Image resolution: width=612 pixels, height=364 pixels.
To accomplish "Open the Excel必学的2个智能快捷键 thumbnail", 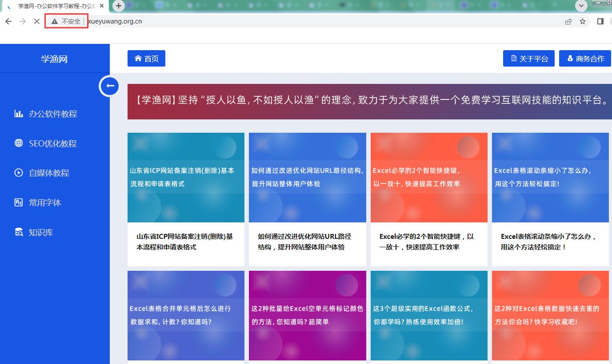I will [x=429, y=178].
